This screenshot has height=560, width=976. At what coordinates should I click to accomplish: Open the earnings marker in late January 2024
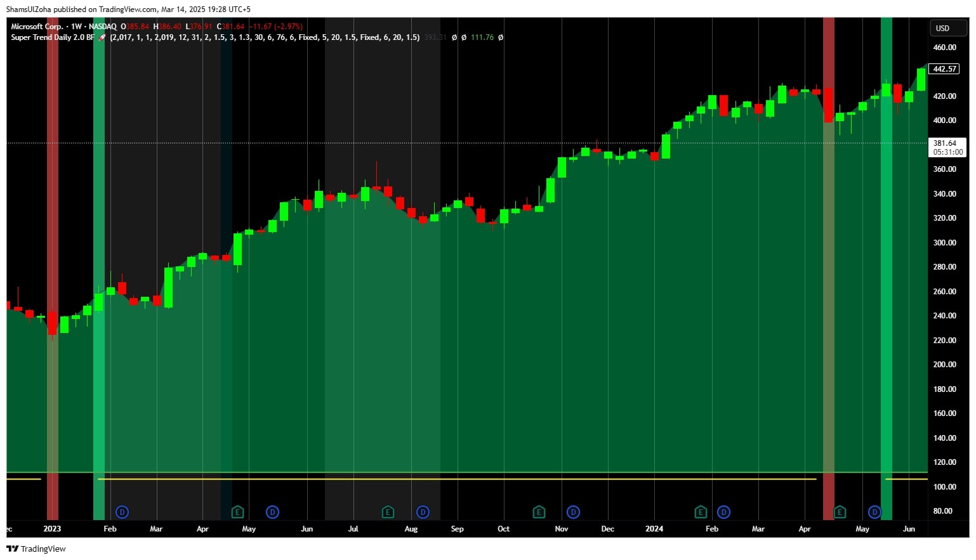[x=701, y=512]
